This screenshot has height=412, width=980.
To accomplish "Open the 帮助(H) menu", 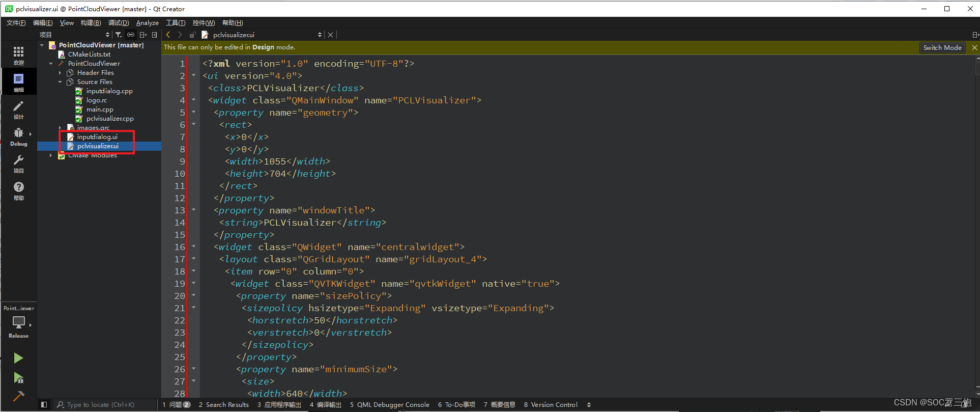I will tap(233, 23).
